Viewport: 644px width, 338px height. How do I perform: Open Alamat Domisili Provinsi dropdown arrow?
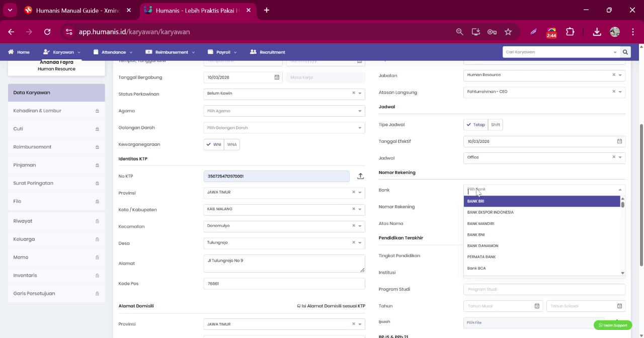[360, 324]
